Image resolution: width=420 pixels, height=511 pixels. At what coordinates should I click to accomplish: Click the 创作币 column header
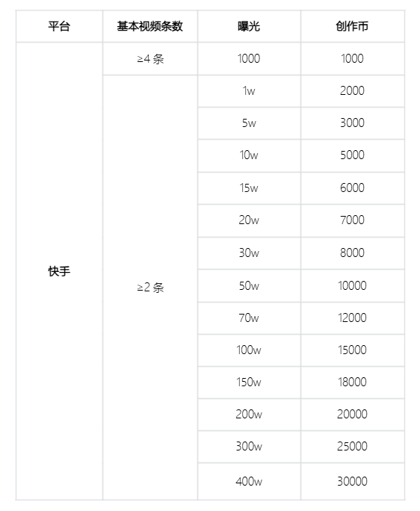click(x=352, y=26)
